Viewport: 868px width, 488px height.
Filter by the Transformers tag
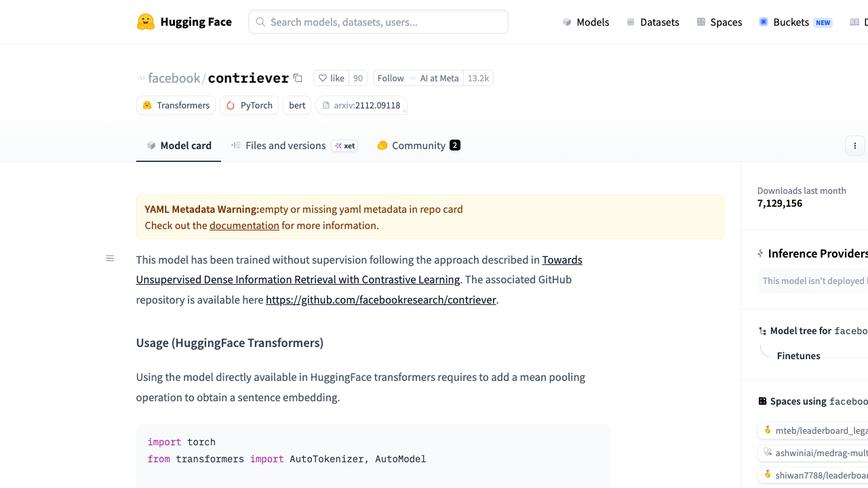(176, 105)
